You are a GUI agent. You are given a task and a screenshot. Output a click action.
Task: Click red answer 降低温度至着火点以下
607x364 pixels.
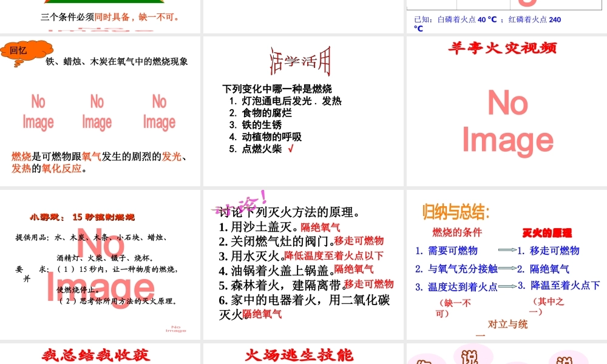click(334, 255)
